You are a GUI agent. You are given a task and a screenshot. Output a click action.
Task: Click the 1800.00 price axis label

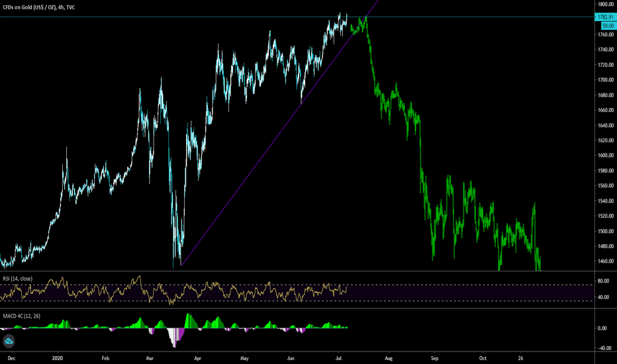click(606, 5)
